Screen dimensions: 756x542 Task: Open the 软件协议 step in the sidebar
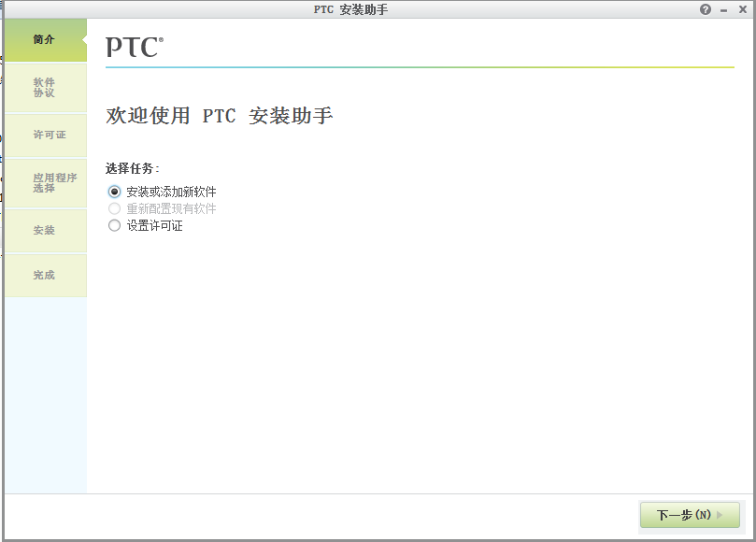pyautogui.click(x=46, y=88)
